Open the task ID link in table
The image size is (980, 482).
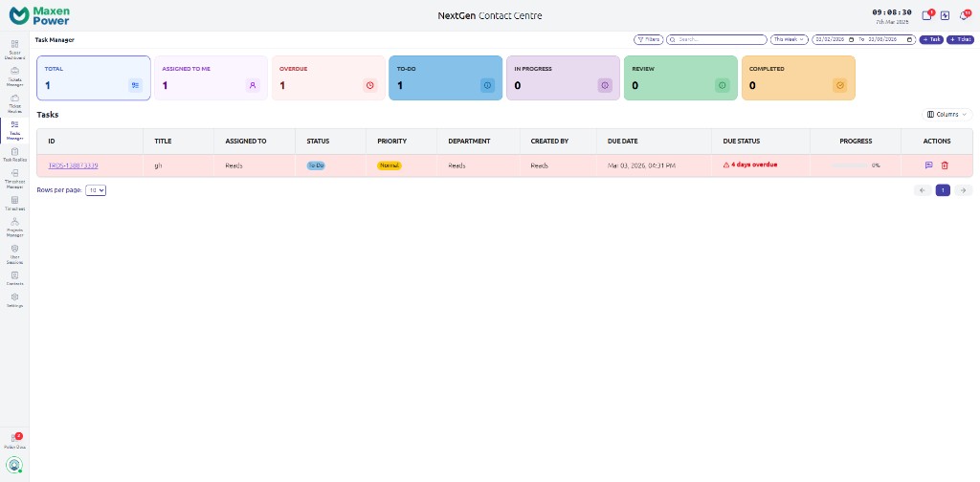coord(74,165)
